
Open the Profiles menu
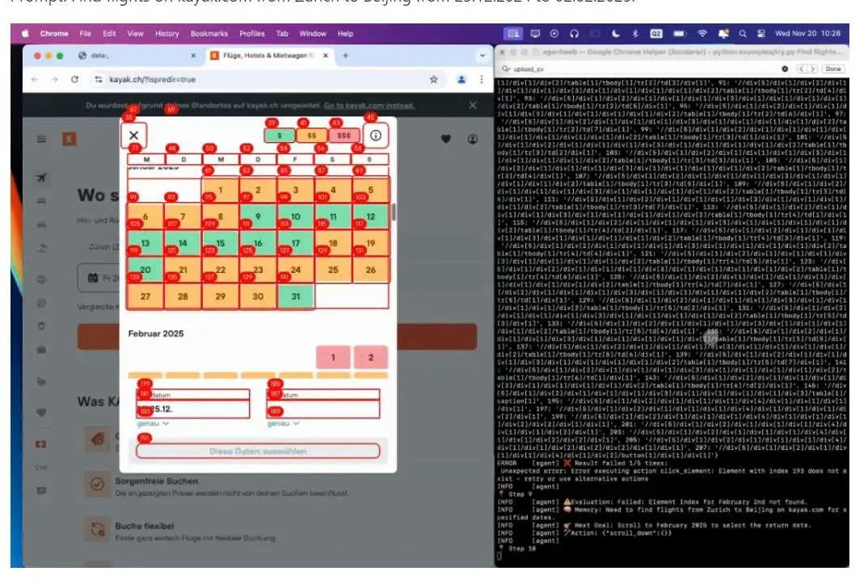[252, 34]
